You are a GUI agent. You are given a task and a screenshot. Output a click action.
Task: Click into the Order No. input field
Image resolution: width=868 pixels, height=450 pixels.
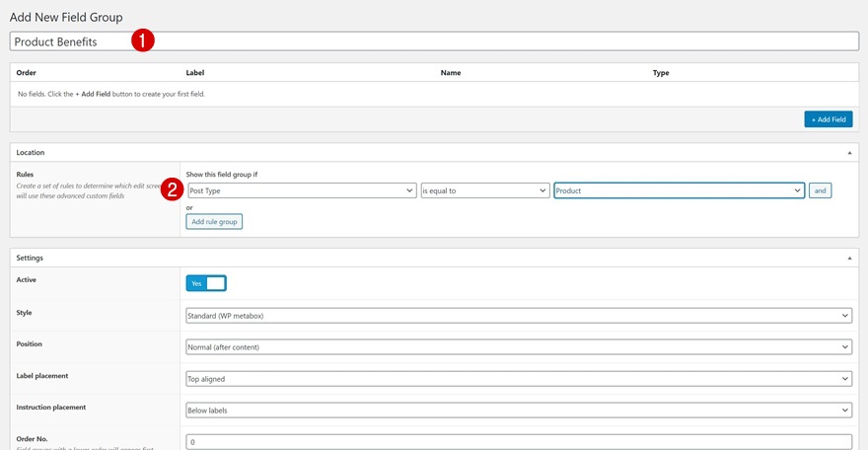tap(519, 442)
